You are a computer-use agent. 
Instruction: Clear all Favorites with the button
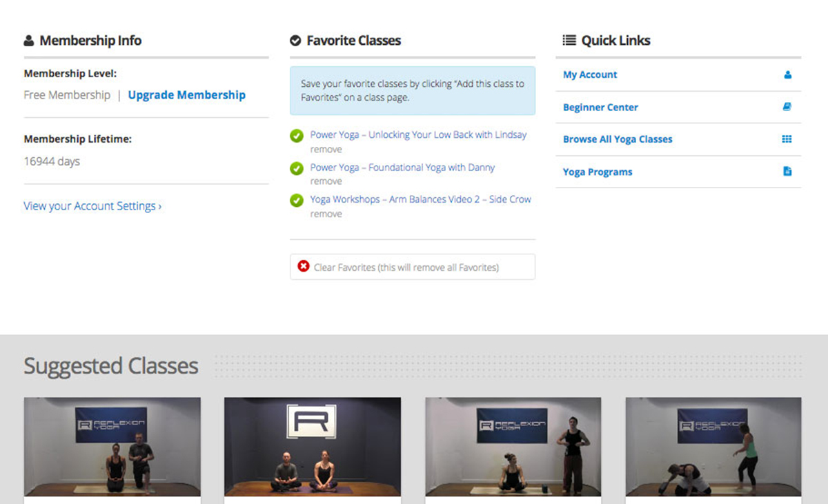[x=413, y=267]
